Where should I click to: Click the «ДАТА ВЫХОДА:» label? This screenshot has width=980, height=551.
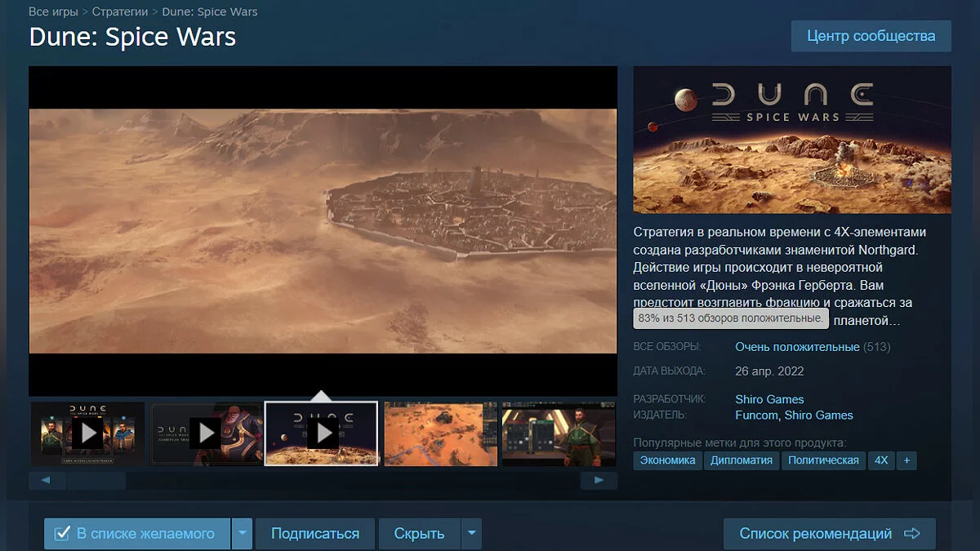click(670, 371)
